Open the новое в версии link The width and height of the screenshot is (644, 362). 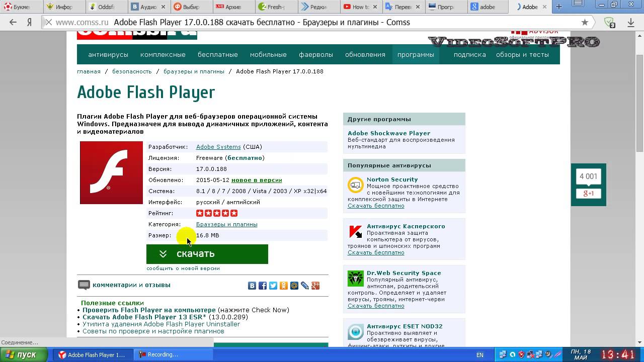(257, 180)
